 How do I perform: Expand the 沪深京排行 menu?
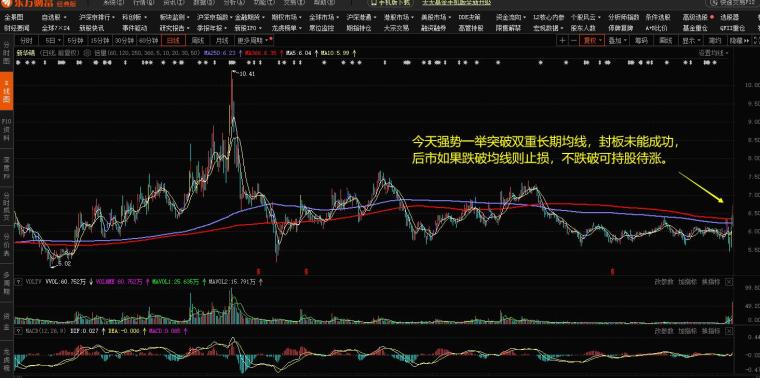(97, 17)
